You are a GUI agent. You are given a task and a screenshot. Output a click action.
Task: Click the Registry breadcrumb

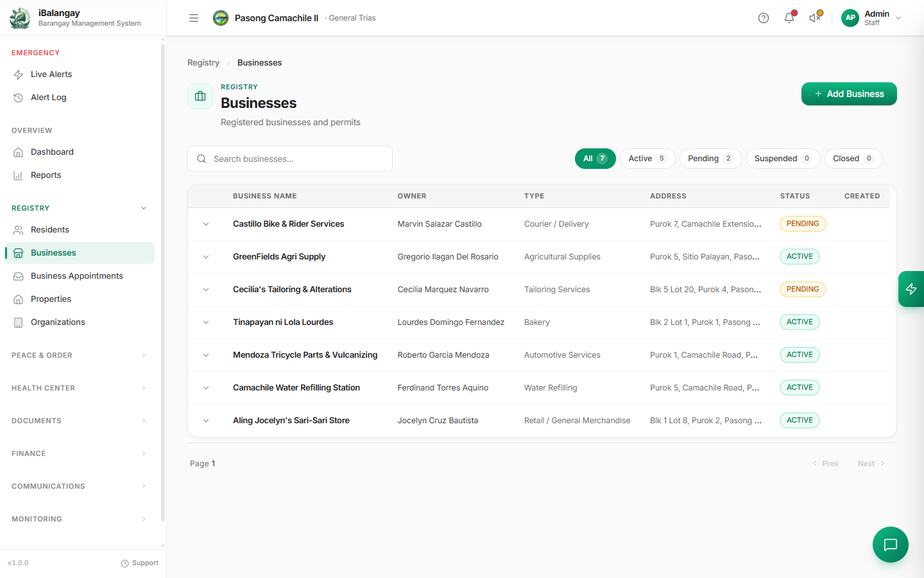pyautogui.click(x=203, y=63)
